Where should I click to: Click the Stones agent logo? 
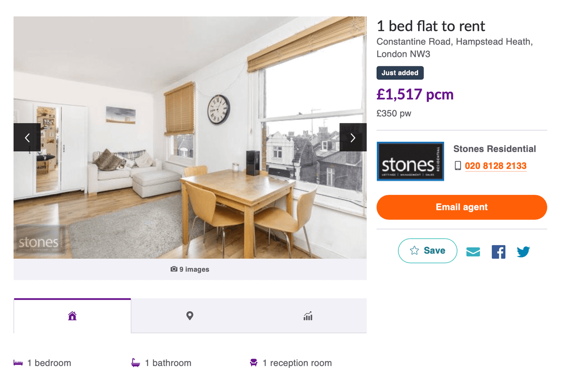click(410, 161)
